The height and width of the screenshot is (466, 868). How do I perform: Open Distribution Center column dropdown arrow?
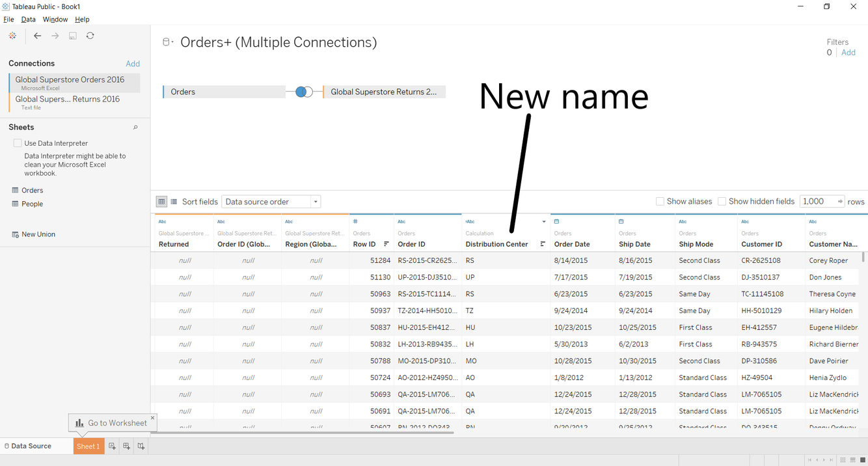[544, 222]
